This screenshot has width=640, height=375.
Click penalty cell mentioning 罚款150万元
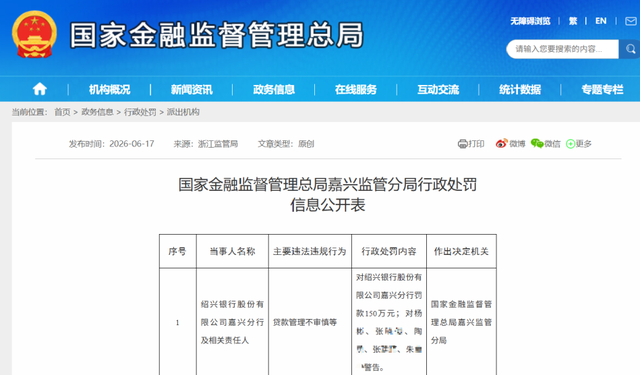pos(389,322)
